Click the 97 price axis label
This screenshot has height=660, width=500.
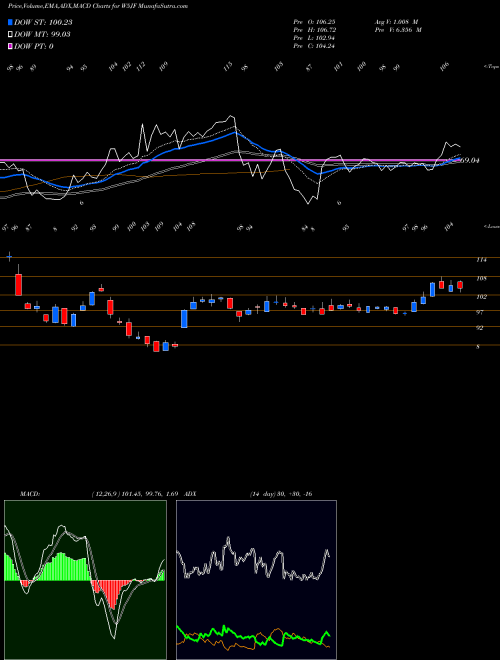[x=480, y=312]
